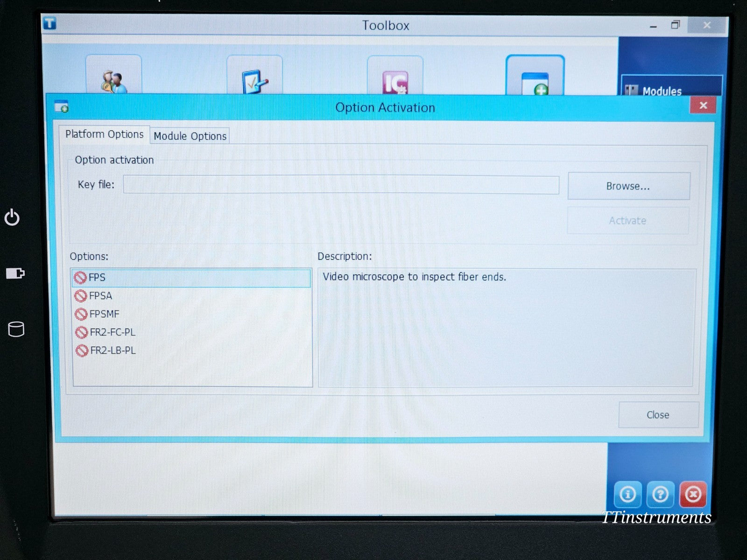Click the Close button in dialog
This screenshot has width=747, height=560.
[x=658, y=415]
